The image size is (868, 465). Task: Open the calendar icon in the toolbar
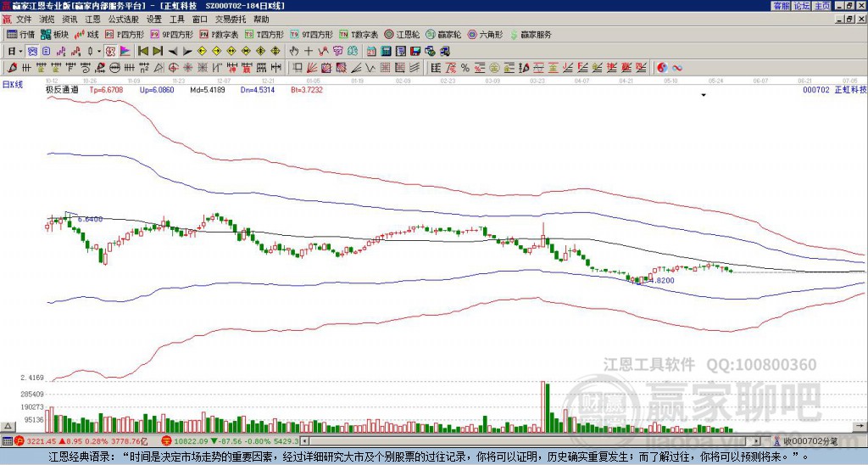(371, 51)
